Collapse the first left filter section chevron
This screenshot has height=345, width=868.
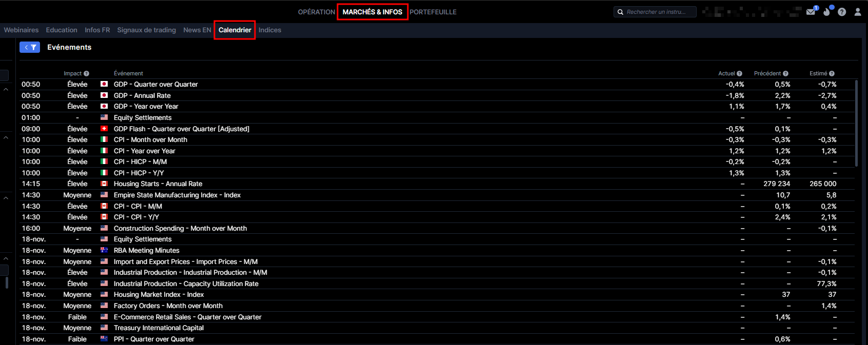point(6,90)
